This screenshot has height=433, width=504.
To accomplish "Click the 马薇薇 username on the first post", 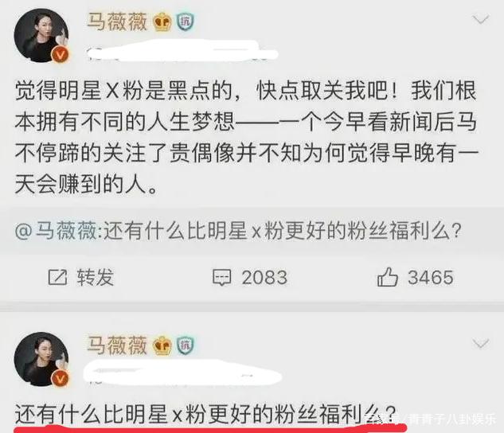I will pos(117,21).
